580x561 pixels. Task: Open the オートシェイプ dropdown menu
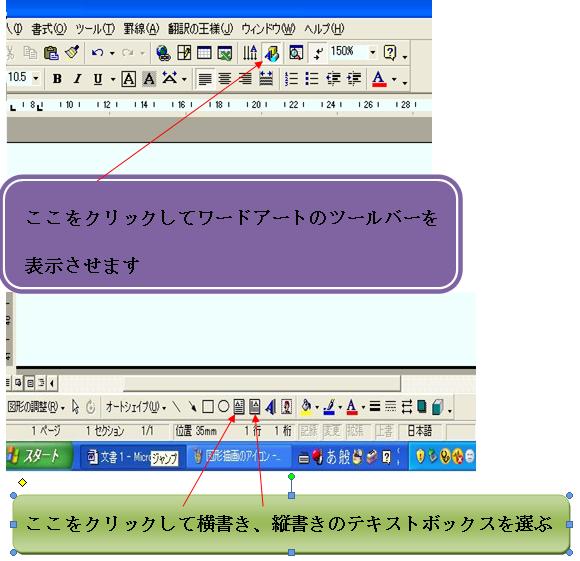point(136,407)
